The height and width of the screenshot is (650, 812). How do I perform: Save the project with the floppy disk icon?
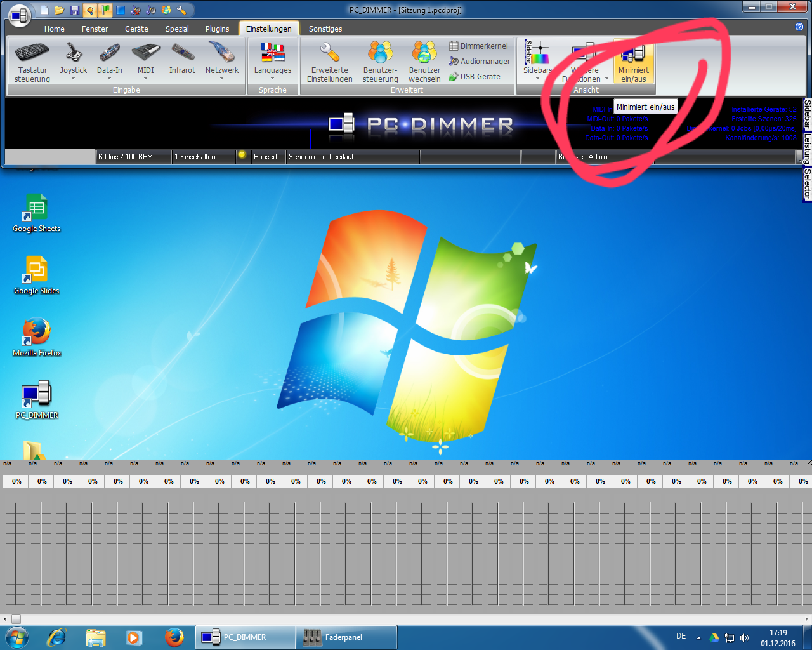coord(75,10)
